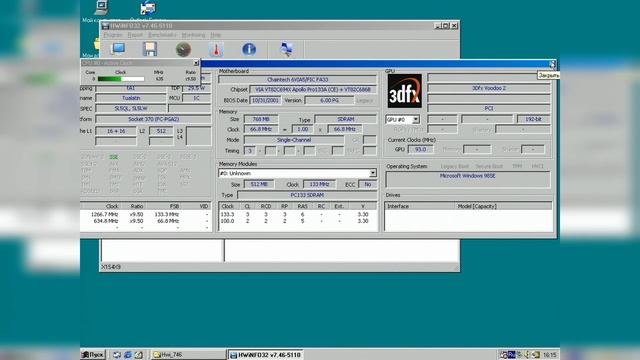Open the Report menu
The height and width of the screenshot is (360, 640).
tap(135, 35)
